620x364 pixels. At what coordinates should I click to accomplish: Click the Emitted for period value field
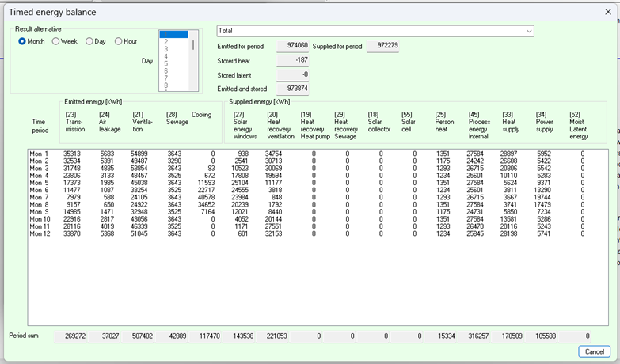(292, 46)
